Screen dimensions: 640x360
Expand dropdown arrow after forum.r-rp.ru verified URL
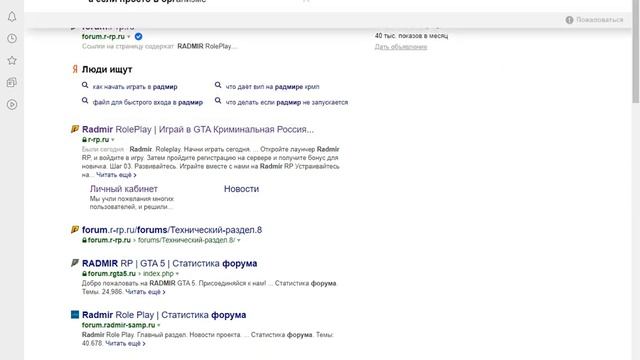tap(129, 37)
